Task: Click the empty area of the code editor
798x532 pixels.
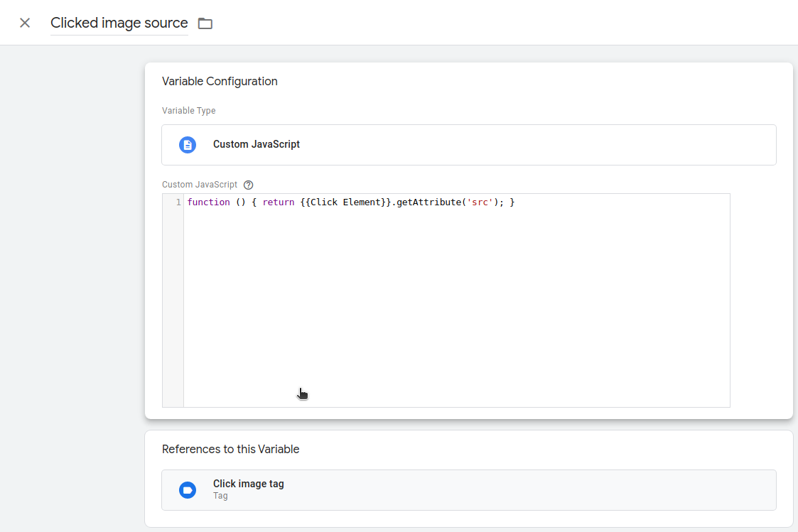Action: tap(455, 305)
